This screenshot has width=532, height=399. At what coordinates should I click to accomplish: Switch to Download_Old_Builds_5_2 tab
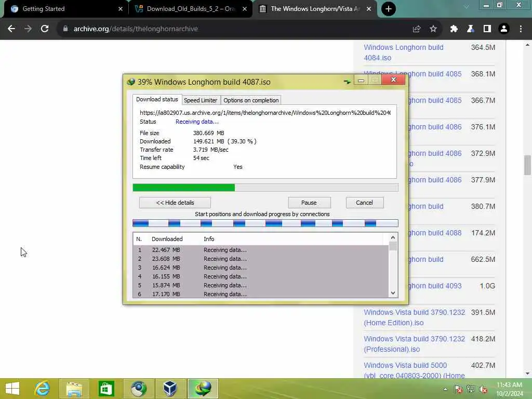(191, 9)
